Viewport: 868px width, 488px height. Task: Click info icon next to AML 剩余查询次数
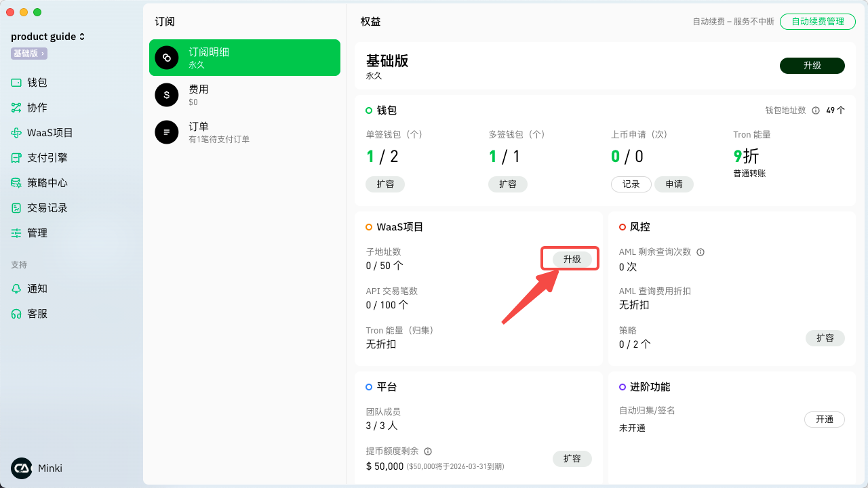[701, 252]
